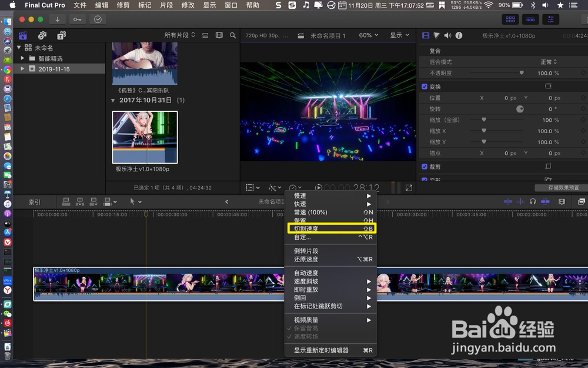Open clip appearance filmstrip icon in browser
The image size is (588, 368).
click(x=219, y=35)
